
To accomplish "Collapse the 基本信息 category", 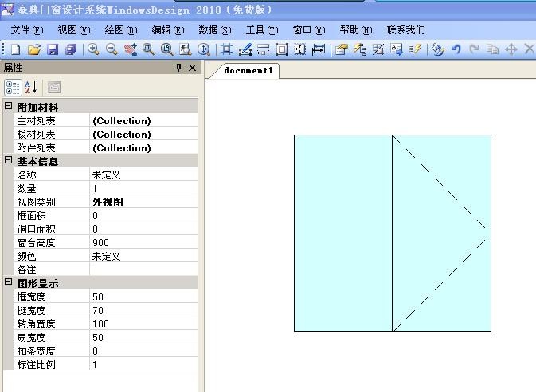I will [9, 160].
